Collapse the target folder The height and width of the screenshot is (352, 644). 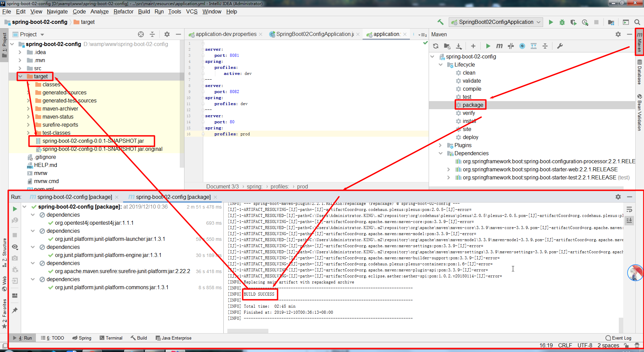(20, 77)
